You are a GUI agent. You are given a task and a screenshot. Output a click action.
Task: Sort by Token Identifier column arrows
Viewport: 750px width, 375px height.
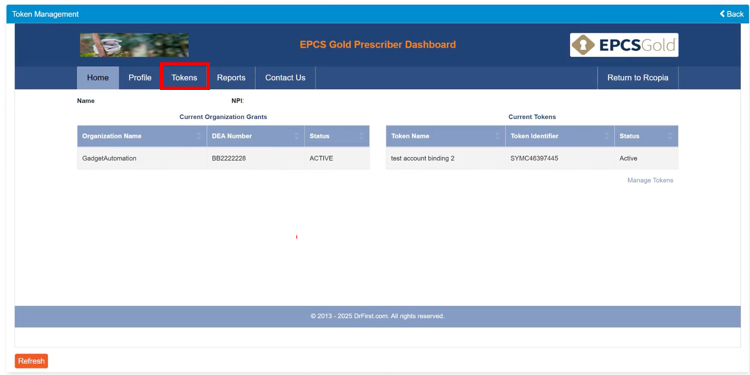pos(607,136)
